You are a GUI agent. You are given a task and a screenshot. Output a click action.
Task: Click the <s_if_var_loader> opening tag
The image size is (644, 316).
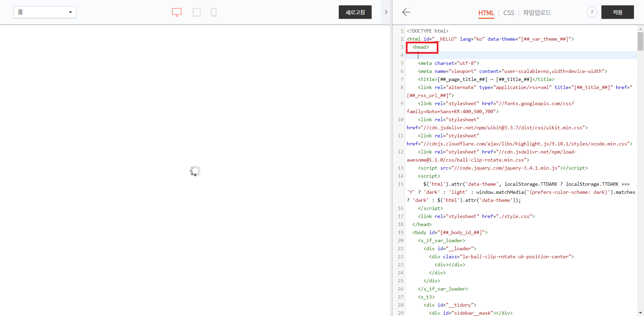(x=441, y=240)
